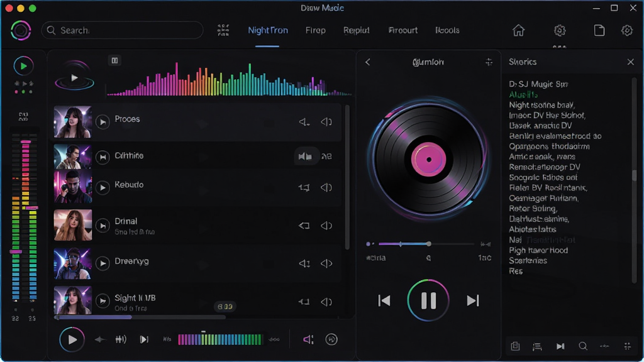Play the visualizer disc button
The width and height of the screenshot is (644, 362).
(74, 77)
